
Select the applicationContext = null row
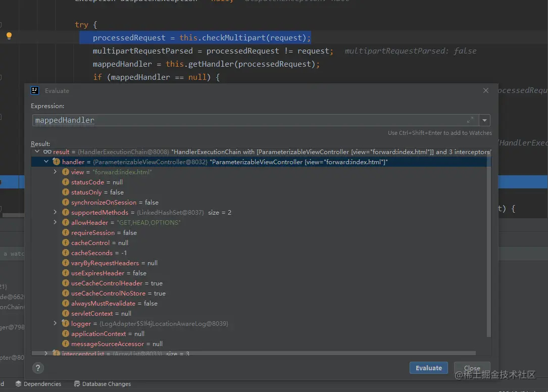(x=259, y=333)
